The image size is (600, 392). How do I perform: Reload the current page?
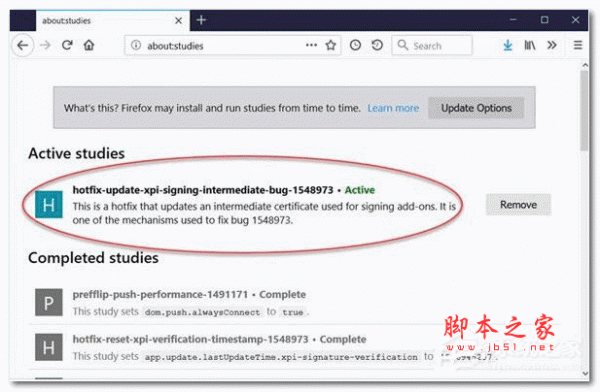point(67,45)
